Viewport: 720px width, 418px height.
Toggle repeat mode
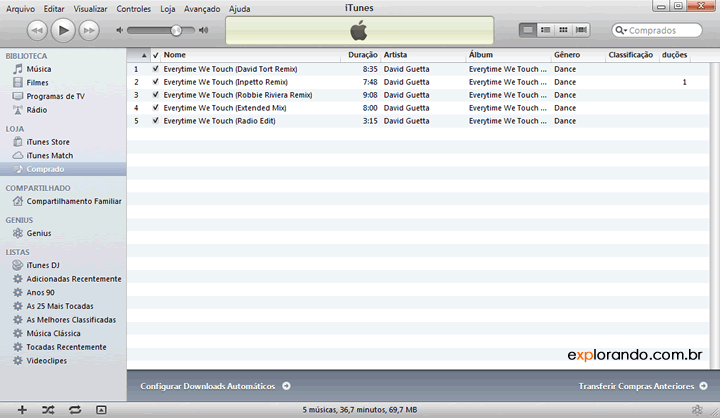[x=75, y=410]
